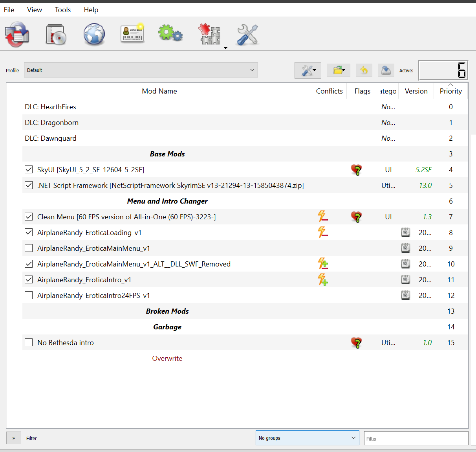Click EroticaIntro_v1 conflict lightning icon

coord(323,279)
